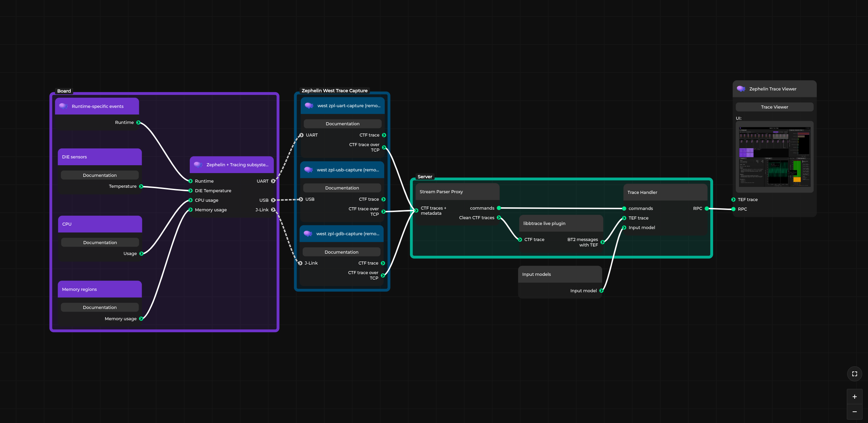This screenshot has width=868, height=423.
Task: Click the Temperature output port on DIE sensors
Action: [x=141, y=186]
